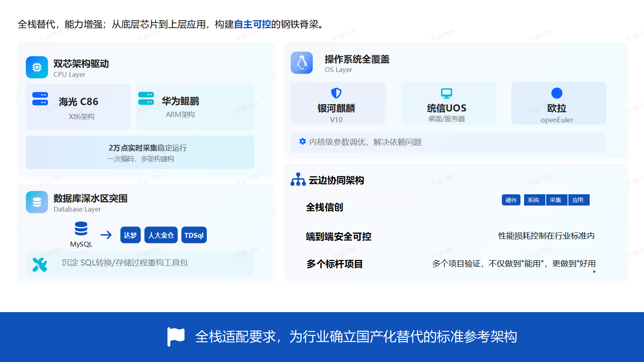The image size is (644, 362).
Task: Click the arrow between MySQL and 达梦
Action: coord(106,235)
